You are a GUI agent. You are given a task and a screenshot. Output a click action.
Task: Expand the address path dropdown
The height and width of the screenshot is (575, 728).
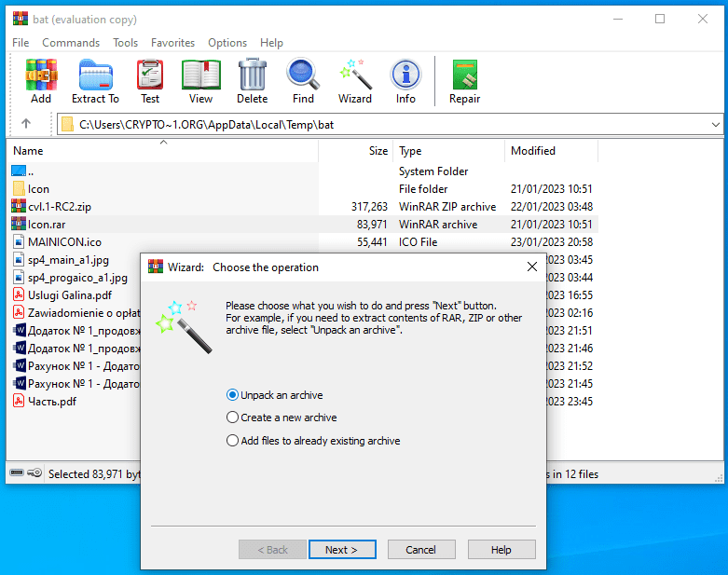[716, 124]
